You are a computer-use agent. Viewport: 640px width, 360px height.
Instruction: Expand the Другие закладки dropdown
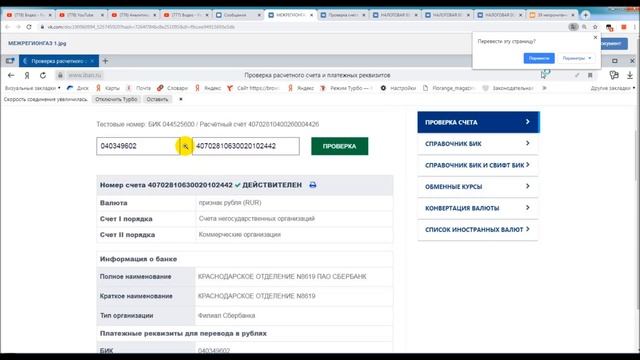613,88
